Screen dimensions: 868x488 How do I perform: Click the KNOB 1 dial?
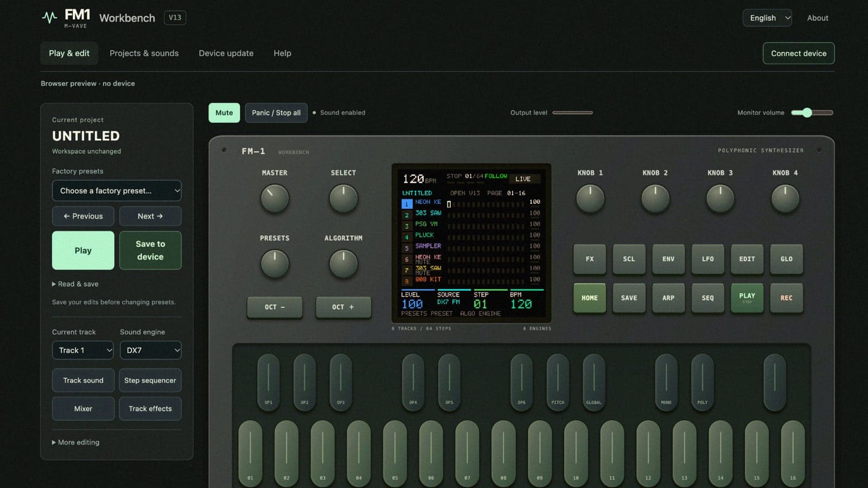coord(590,198)
